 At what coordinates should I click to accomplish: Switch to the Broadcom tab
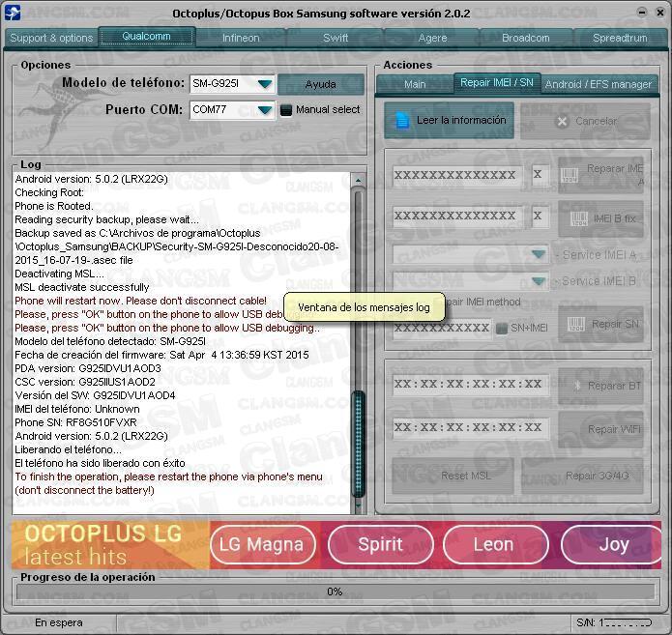pos(526,38)
